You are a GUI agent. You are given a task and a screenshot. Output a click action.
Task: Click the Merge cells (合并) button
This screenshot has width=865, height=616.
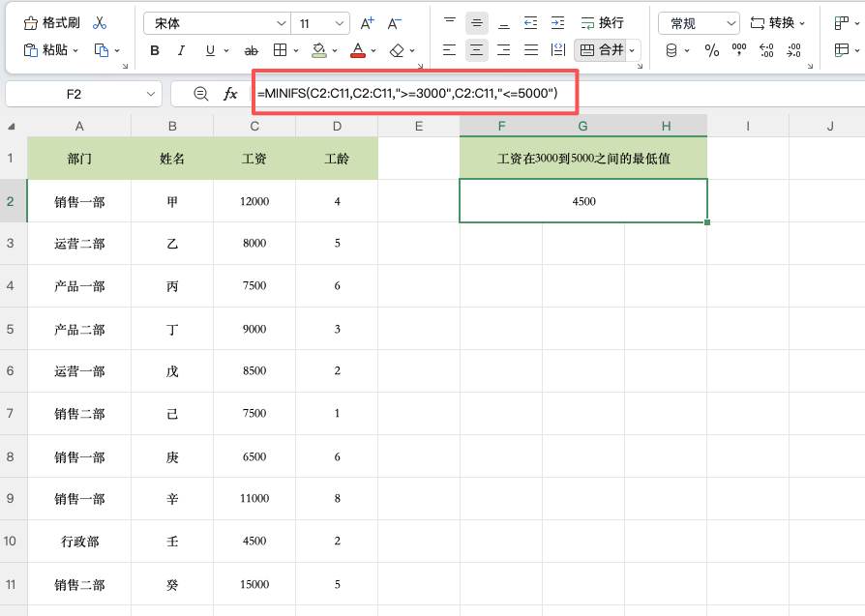click(x=601, y=50)
